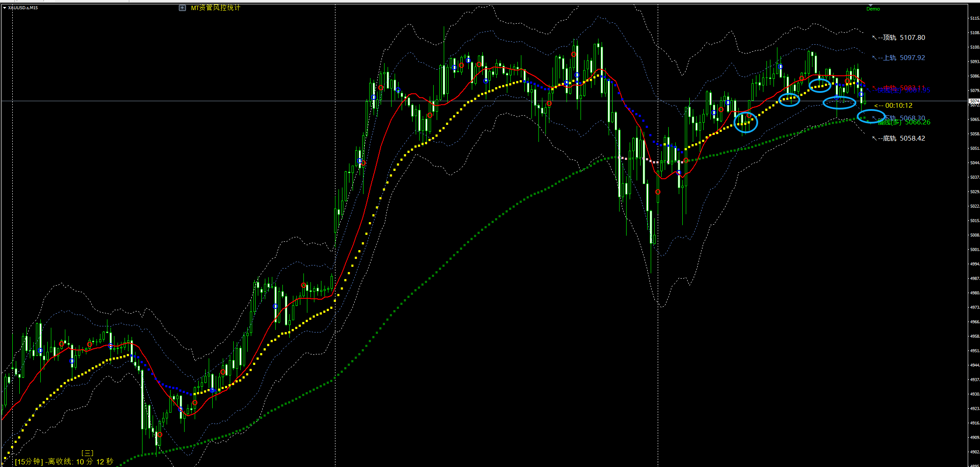This screenshot has height=467, width=980.
Task: Click the chart shift triangle above Demo
Action: pyautogui.click(x=870, y=5)
